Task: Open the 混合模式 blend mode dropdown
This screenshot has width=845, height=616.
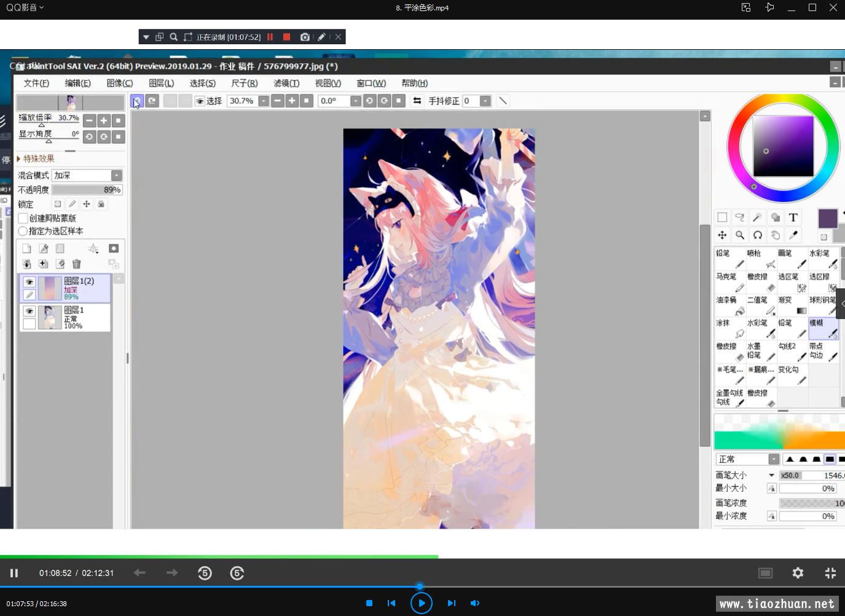Action: click(x=116, y=176)
